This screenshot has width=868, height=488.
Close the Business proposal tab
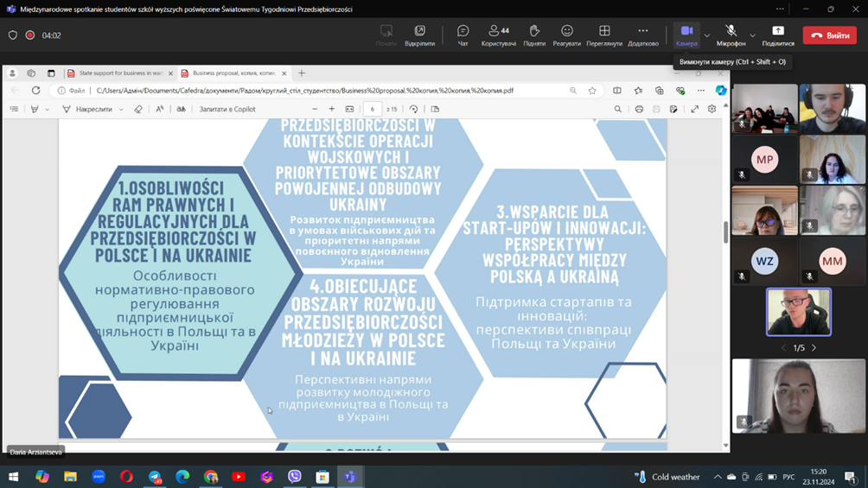pos(284,73)
